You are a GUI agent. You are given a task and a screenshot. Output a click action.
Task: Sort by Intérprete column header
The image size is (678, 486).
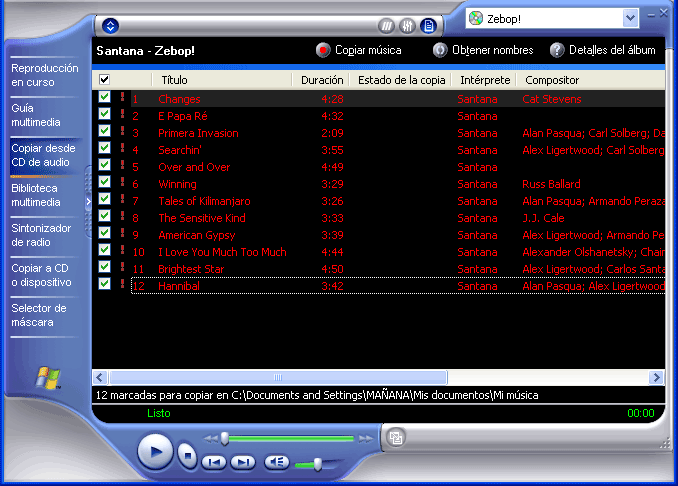484,80
